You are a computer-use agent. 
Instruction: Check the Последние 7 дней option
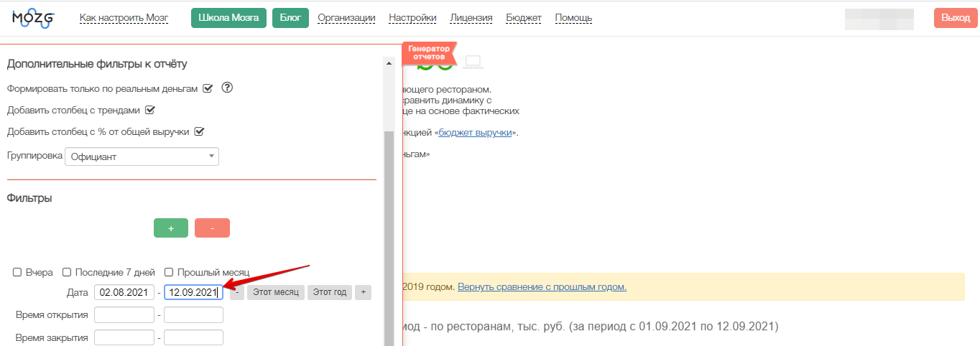coord(67,273)
